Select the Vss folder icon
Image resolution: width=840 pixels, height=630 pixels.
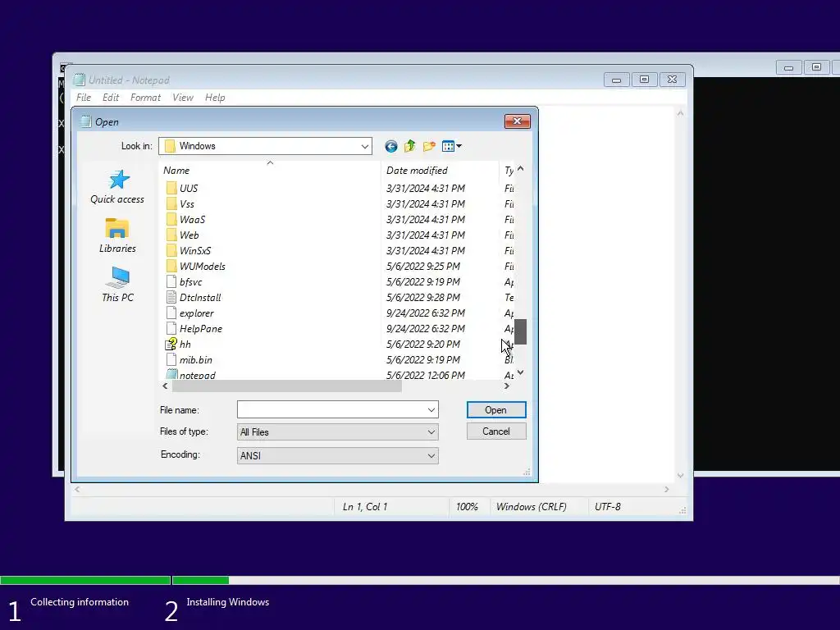pos(171,203)
